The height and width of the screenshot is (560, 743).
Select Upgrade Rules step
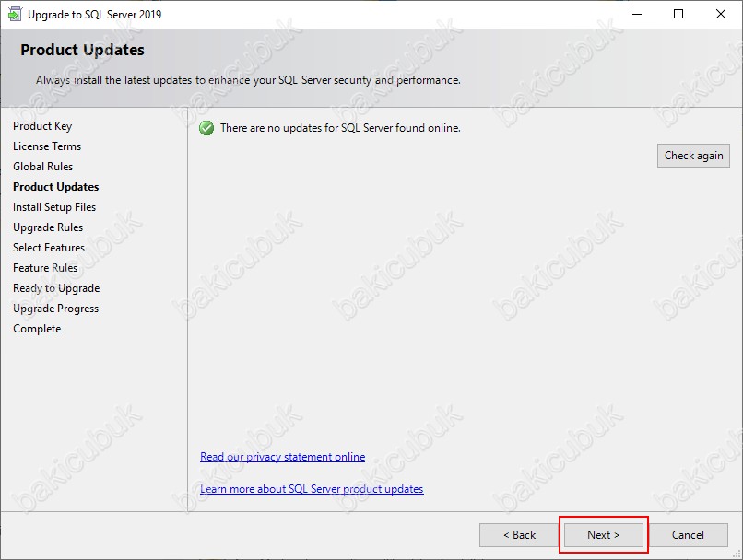(x=48, y=227)
